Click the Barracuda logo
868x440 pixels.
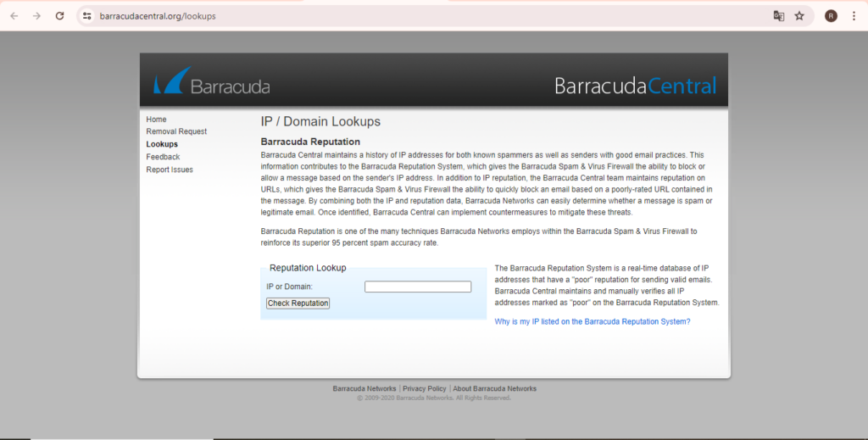pyautogui.click(x=211, y=81)
